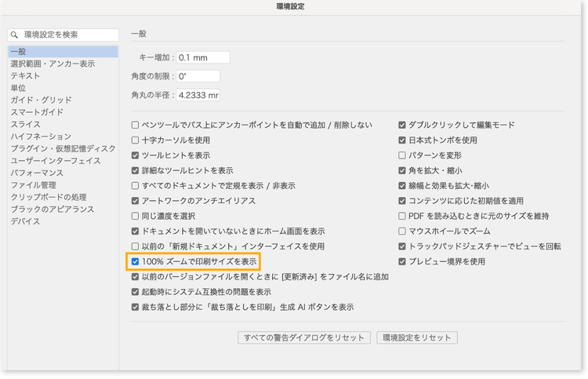The height and width of the screenshot is (379, 588).
Task: Select ハイフネーション category
Action: tap(41, 137)
